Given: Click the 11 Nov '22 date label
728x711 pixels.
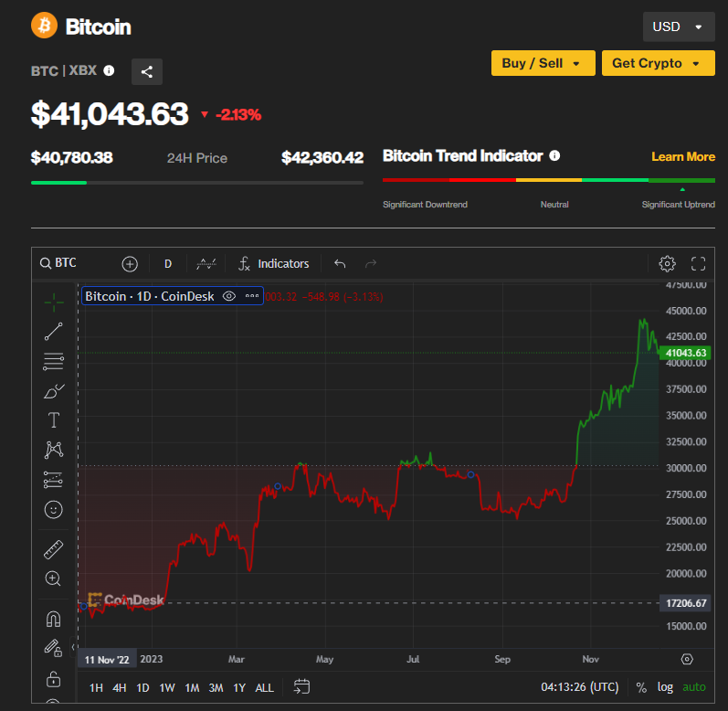Looking at the screenshot, I should pyautogui.click(x=107, y=660).
